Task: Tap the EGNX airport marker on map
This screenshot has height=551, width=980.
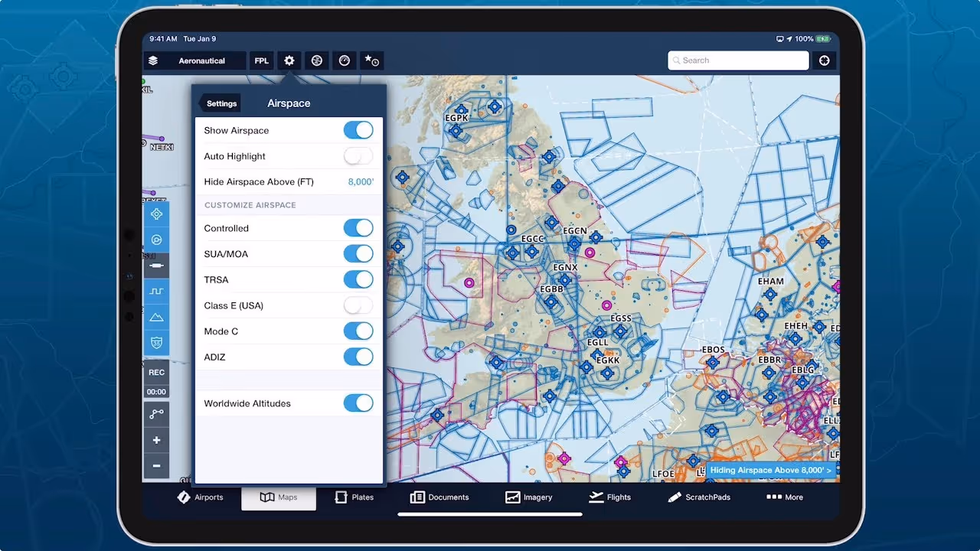Action: [x=565, y=280]
